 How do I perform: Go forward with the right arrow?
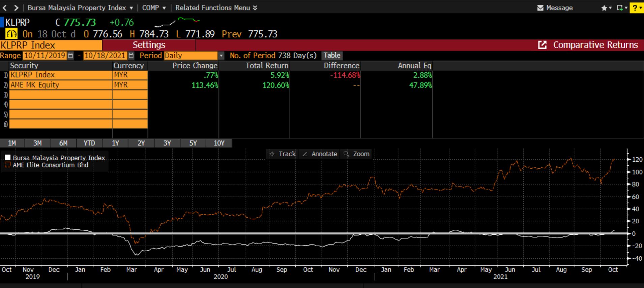click(16, 7)
